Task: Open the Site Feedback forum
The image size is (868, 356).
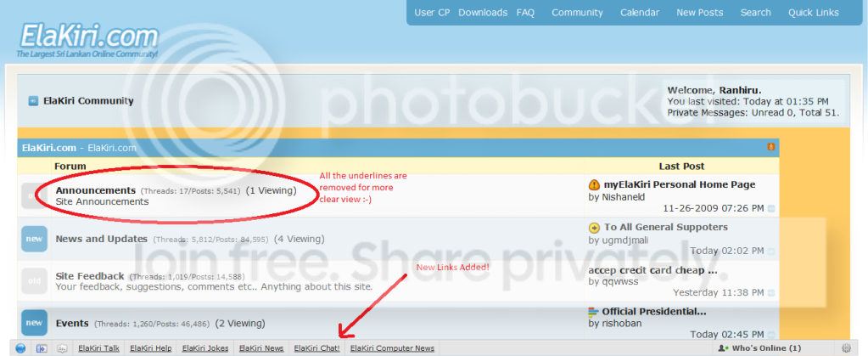Action: tap(90, 275)
